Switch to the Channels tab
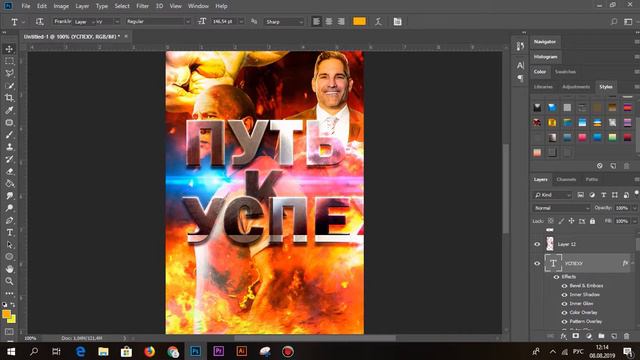 [x=566, y=180]
